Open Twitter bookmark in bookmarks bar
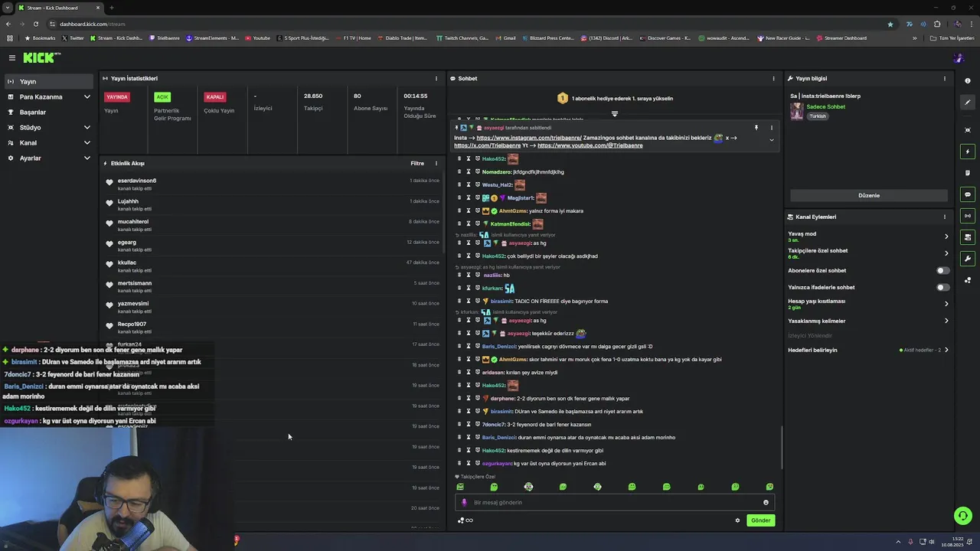This screenshot has height=551, width=980. pos(72,37)
